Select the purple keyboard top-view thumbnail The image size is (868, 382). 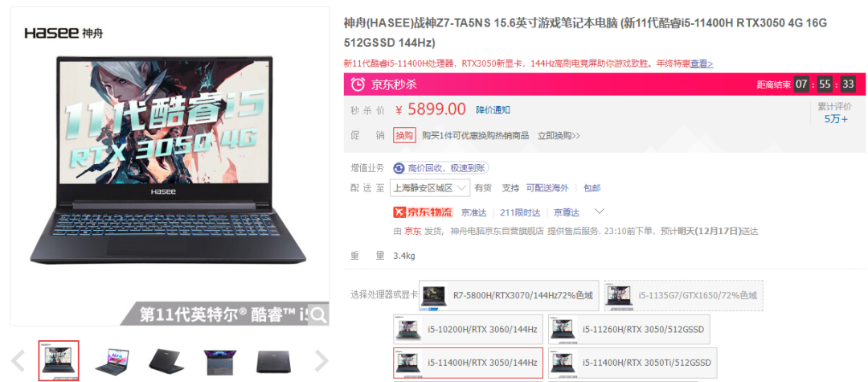click(x=219, y=361)
